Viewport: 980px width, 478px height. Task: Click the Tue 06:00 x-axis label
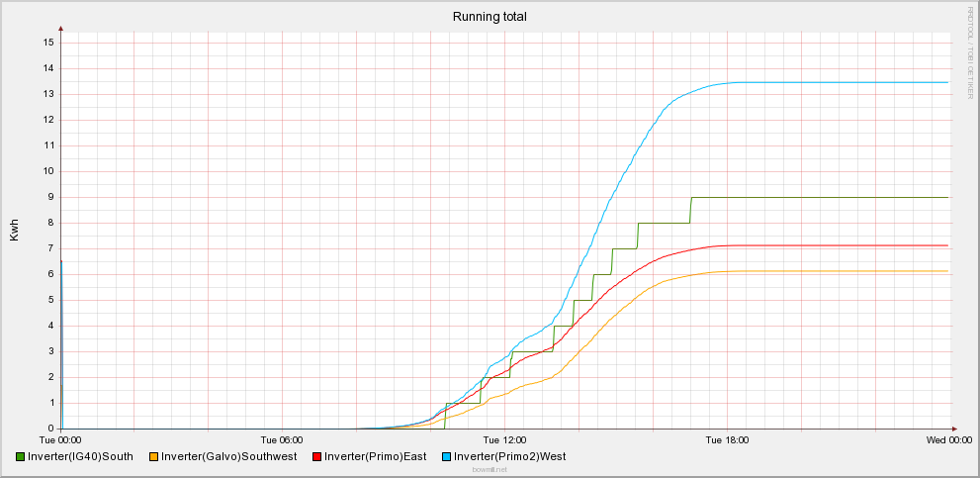282,439
